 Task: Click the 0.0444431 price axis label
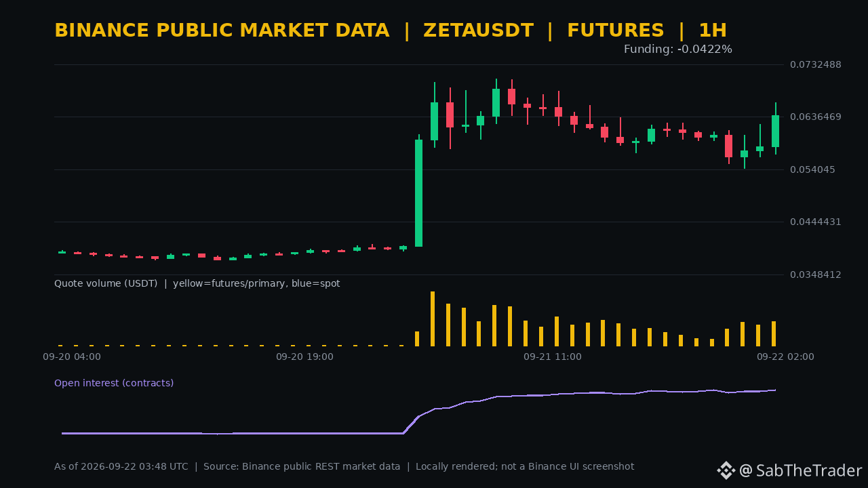point(816,222)
